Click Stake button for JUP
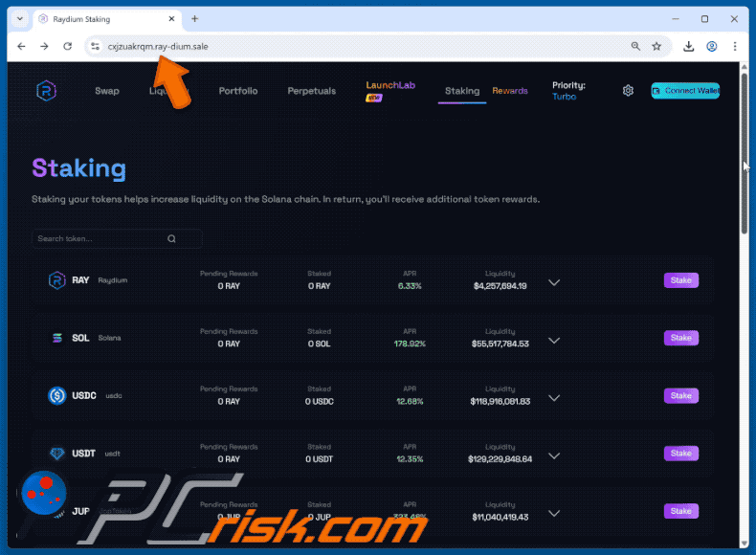Image resolution: width=756 pixels, height=555 pixels. click(680, 511)
